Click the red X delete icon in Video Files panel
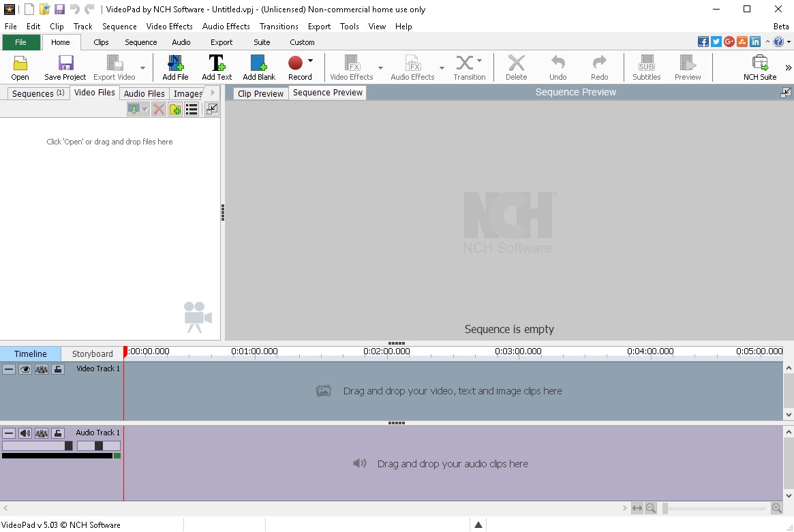Screen dimensions: 794x532 coord(159,109)
